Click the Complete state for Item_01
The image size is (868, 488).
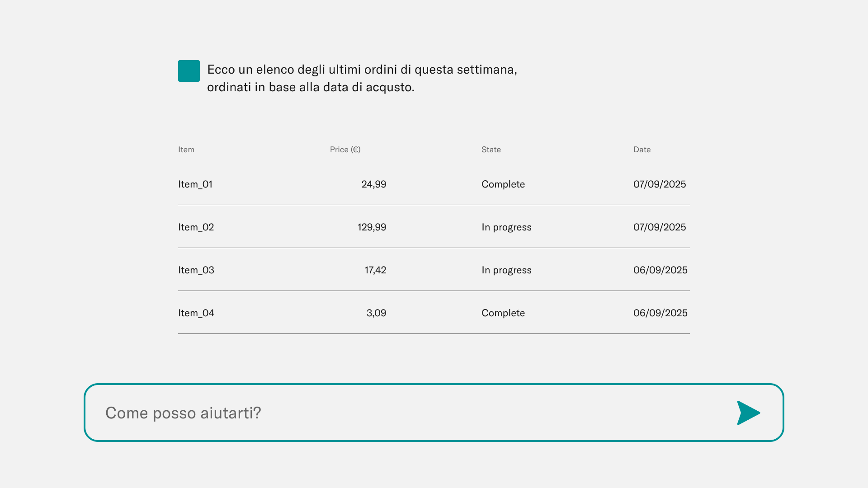pyautogui.click(x=503, y=184)
